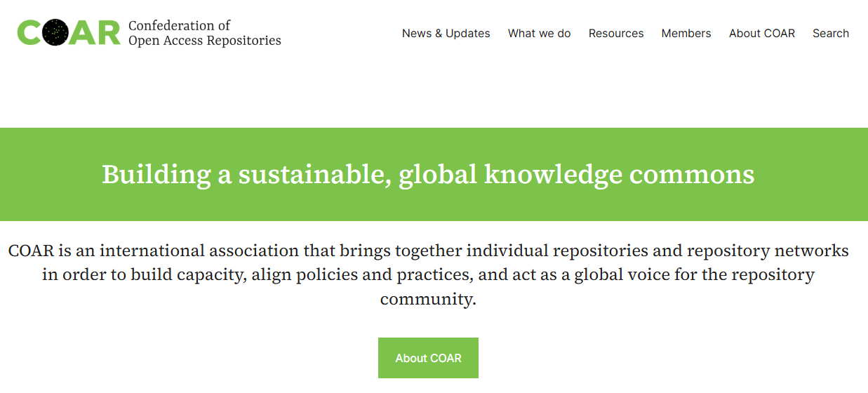Click the "Open Access Repositories" logo text line
Viewport: 868px width, 393px height.
(x=204, y=41)
